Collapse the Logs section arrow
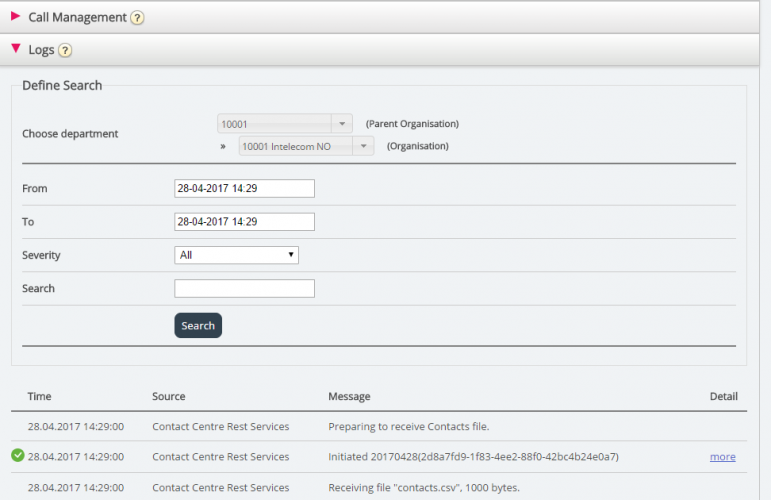Viewport: 771px width, 500px height. [15, 49]
